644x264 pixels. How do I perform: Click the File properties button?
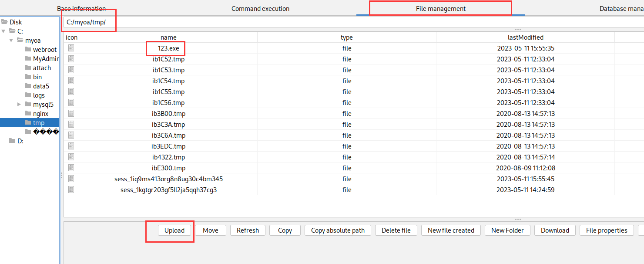(x=607, y=230)
